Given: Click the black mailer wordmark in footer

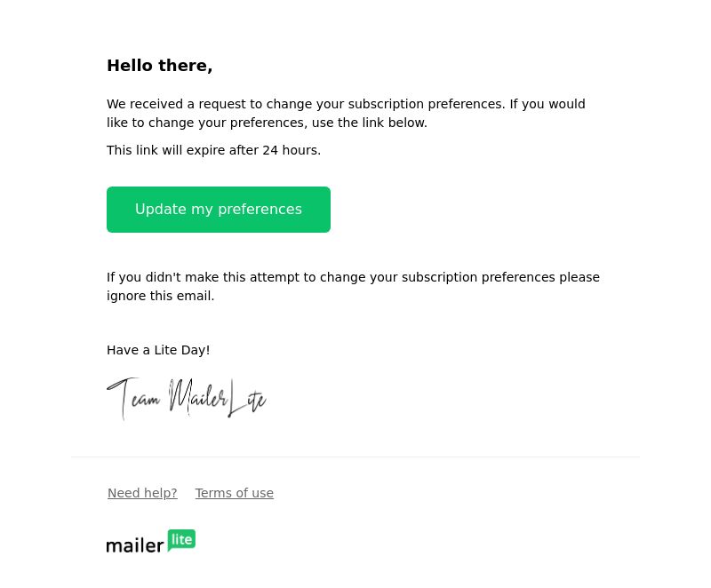Looking at the screenshot, I should (x=135, y=545).
